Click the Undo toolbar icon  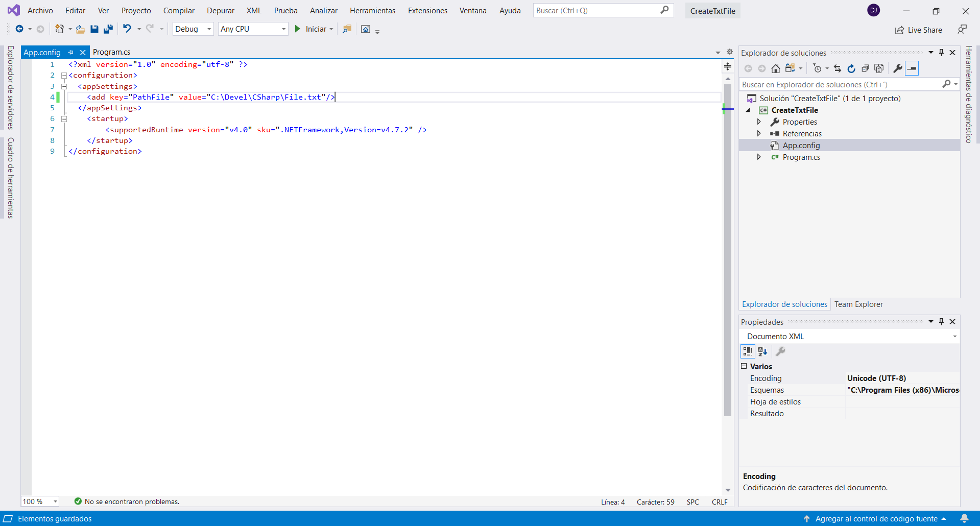click(x=127, y=29)
